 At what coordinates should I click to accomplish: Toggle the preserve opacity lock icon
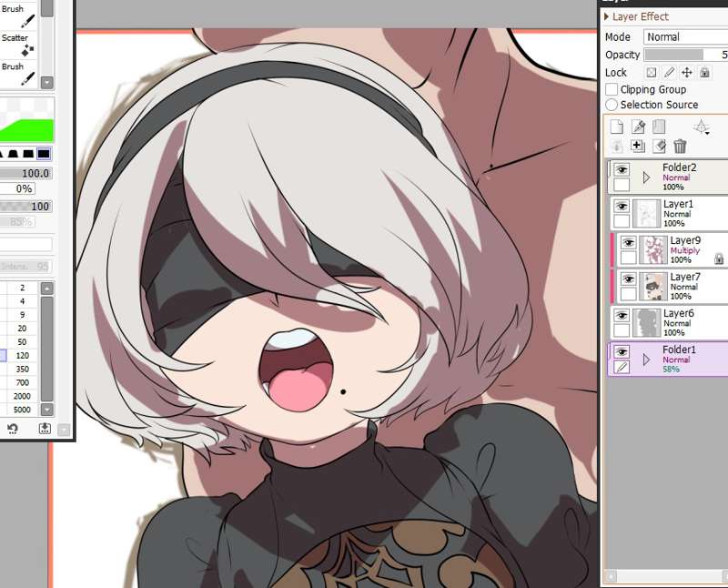pyautogui.click(x=652, y=73)
